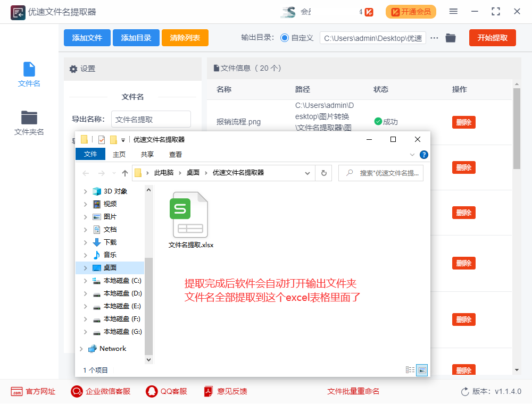Viewport: 532px width, 404px height.
Task: Open the 查看 tab in Explorer
Action: point(176,154)
